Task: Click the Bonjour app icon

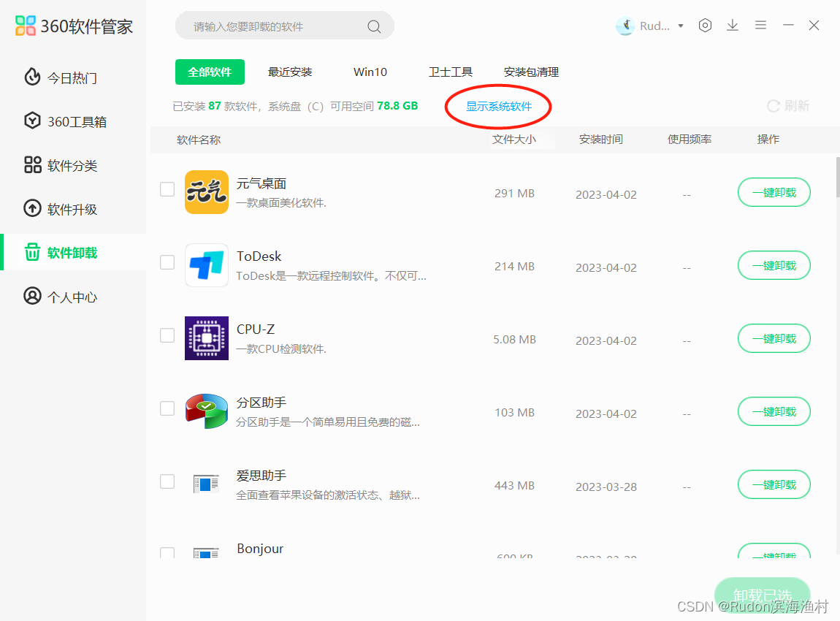Action: (206, 552)
